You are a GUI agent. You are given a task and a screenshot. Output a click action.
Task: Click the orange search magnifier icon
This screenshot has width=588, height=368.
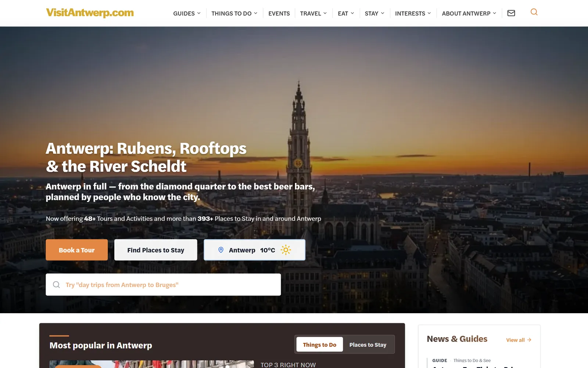tap(534, 12)
